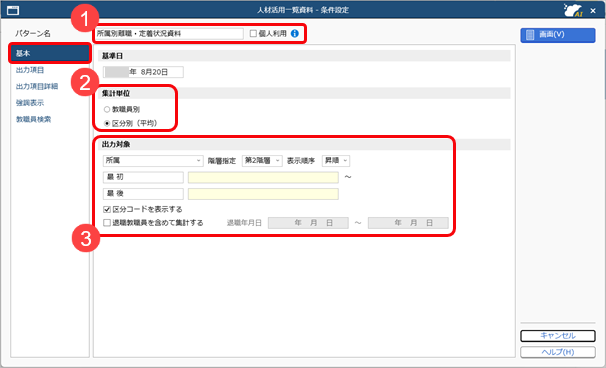Open the 強調表示 tab
This screenshot has width=606, height=368.
[30, 103]
